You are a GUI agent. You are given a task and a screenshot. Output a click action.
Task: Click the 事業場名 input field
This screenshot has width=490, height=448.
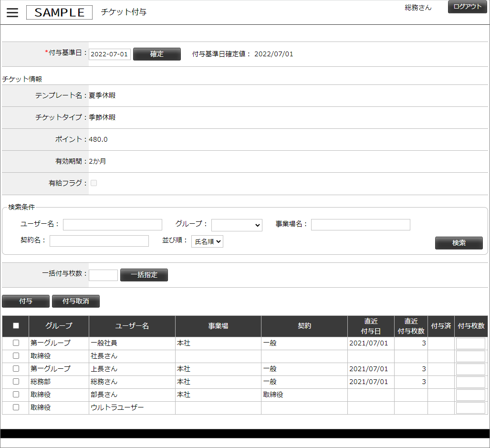click(x=360, y=225)
